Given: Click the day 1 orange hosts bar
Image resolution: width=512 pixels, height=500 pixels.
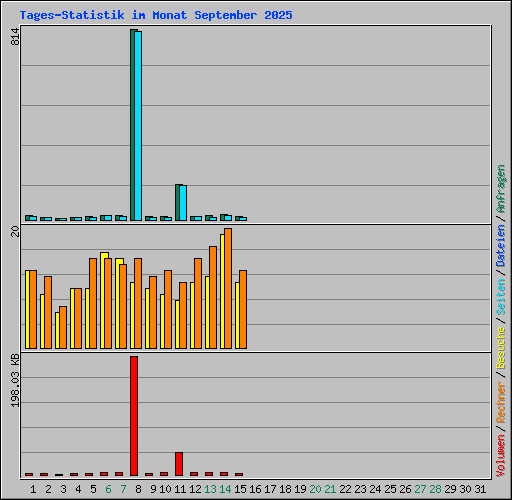Looking at the screenshot, I should click(x=33, y=309).
